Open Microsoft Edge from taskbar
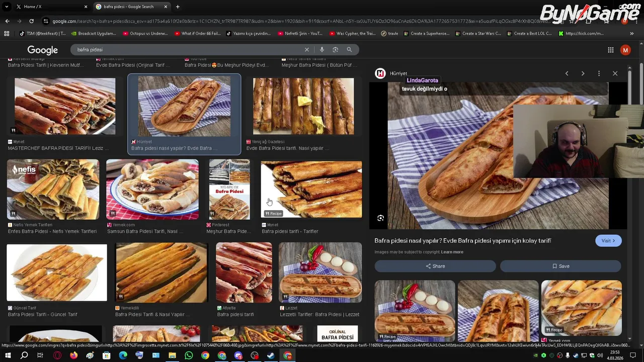Screen dimensions: 644x362 point(123,355)
